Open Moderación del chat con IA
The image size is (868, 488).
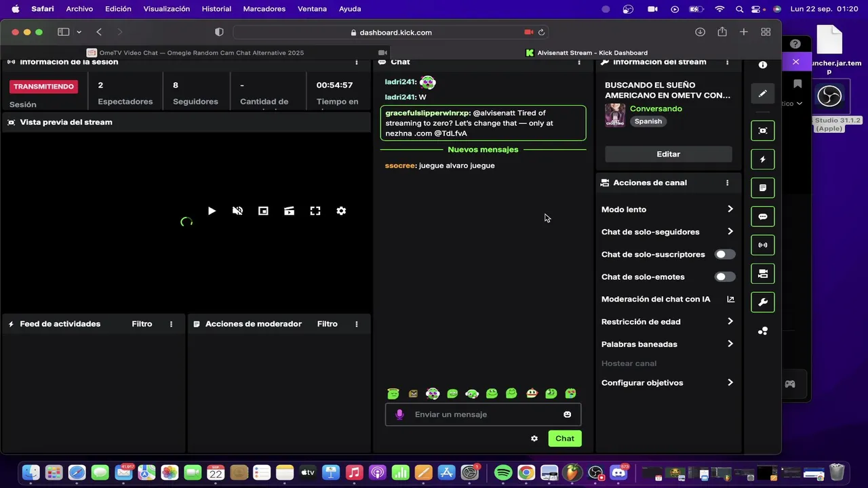click(x=668, y=299)
